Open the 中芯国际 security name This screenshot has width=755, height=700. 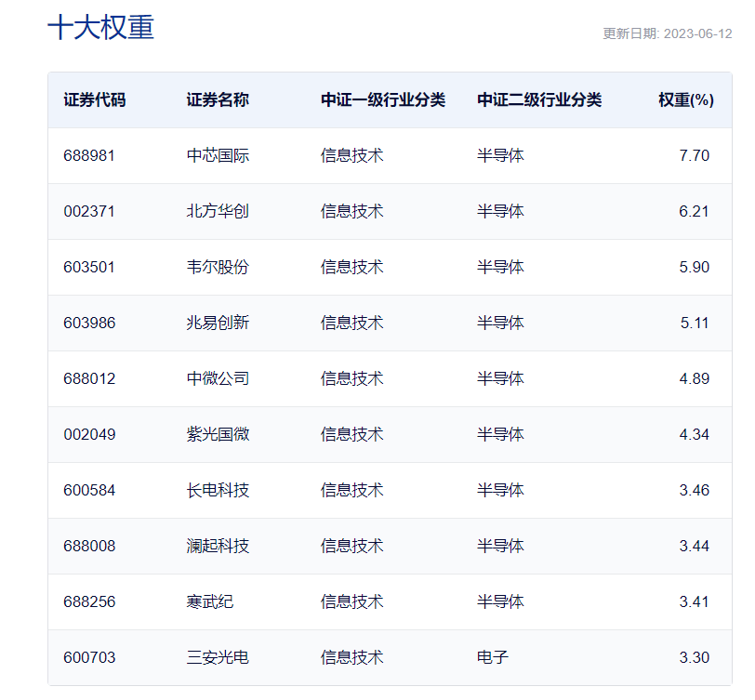click(218, 155)
